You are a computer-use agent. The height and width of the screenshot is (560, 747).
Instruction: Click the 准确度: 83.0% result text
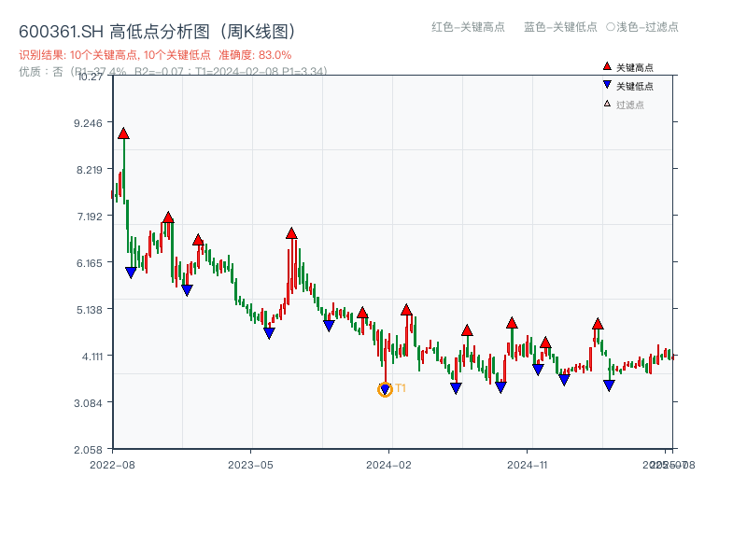(254, 54)
